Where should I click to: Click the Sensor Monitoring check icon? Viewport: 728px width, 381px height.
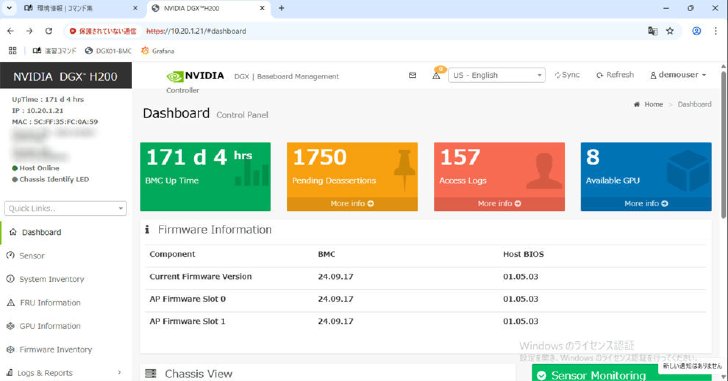(541, 375)
